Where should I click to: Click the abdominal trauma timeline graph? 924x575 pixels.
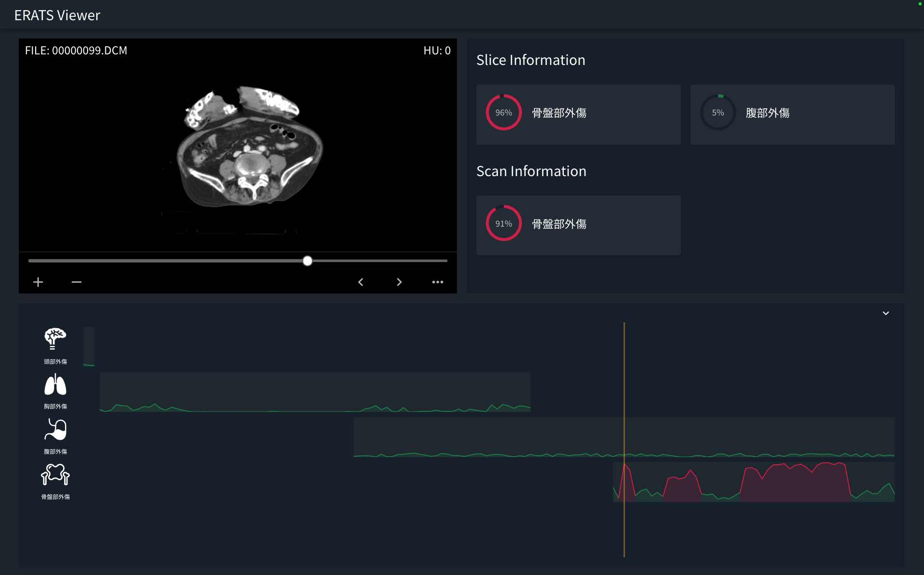click(624, 437)
